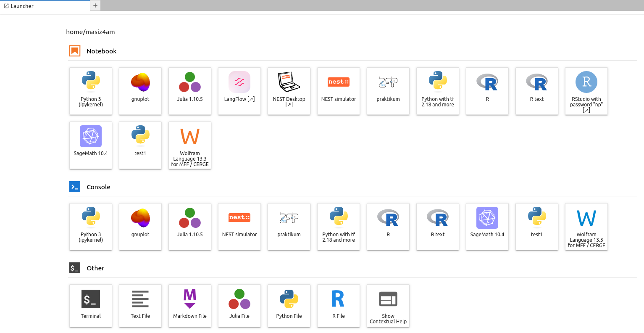The height and width of the screenshot is (333, 644).
Task: Open a new tab with the plus button
Action: 95,5
